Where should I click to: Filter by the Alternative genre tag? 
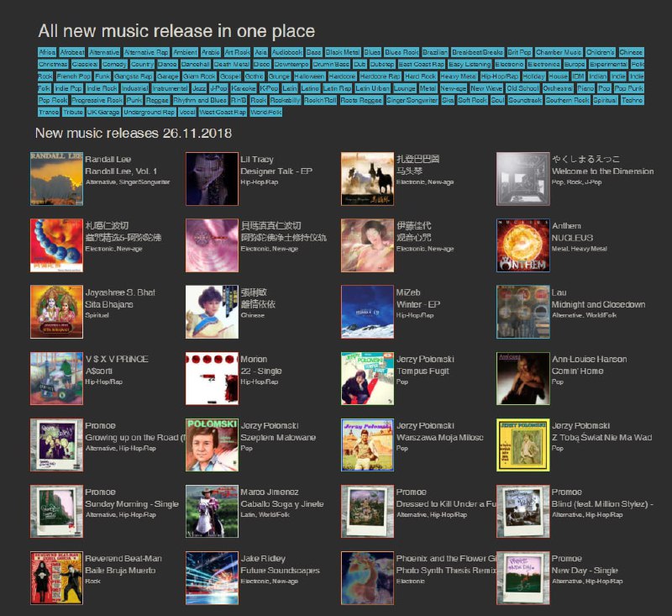coord(104,52)
